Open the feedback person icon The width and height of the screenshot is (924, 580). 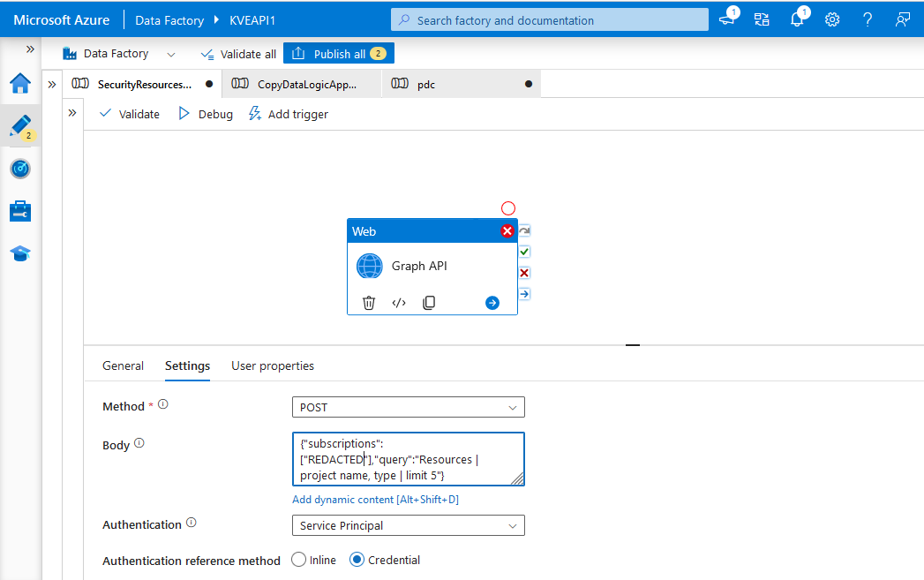point(902,19)
